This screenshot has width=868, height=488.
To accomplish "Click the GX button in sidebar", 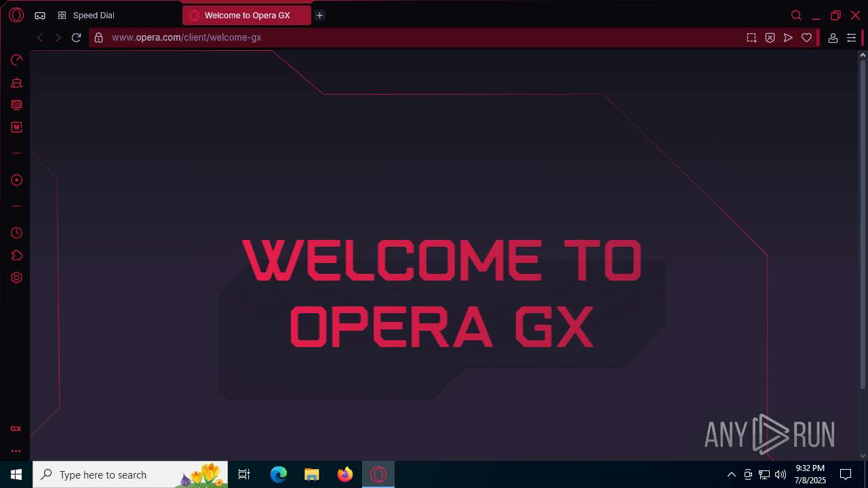I will 16,428.
